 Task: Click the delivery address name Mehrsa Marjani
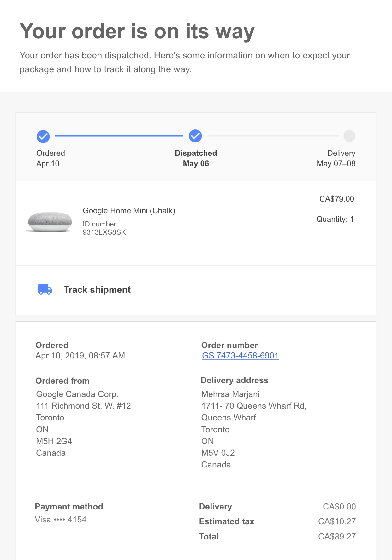(x=230, y=394)
